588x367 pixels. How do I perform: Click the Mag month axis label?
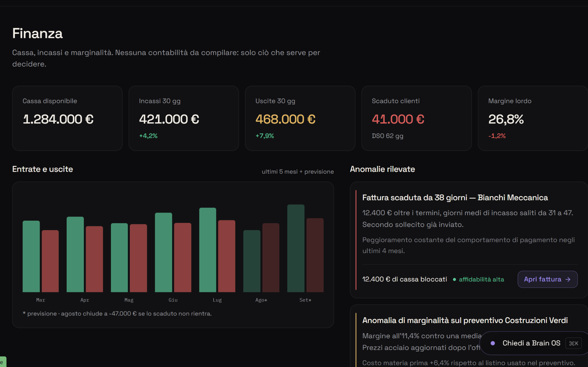129,300
